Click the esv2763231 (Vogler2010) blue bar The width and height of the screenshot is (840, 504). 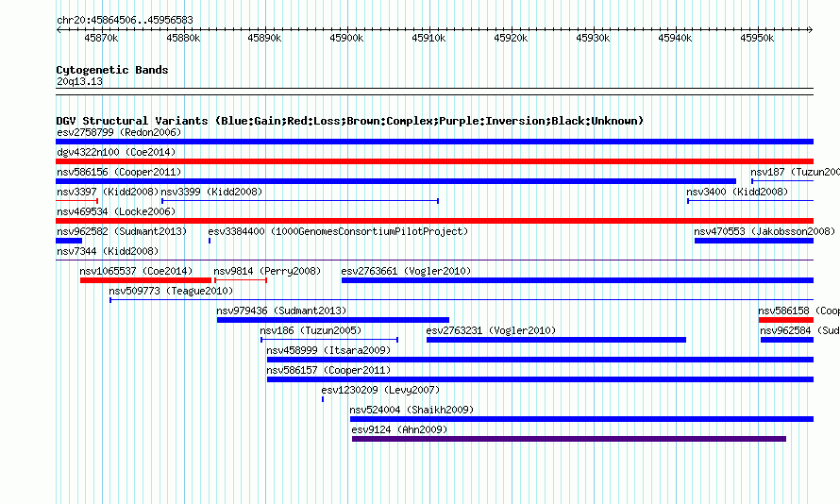tap(556, 340)
